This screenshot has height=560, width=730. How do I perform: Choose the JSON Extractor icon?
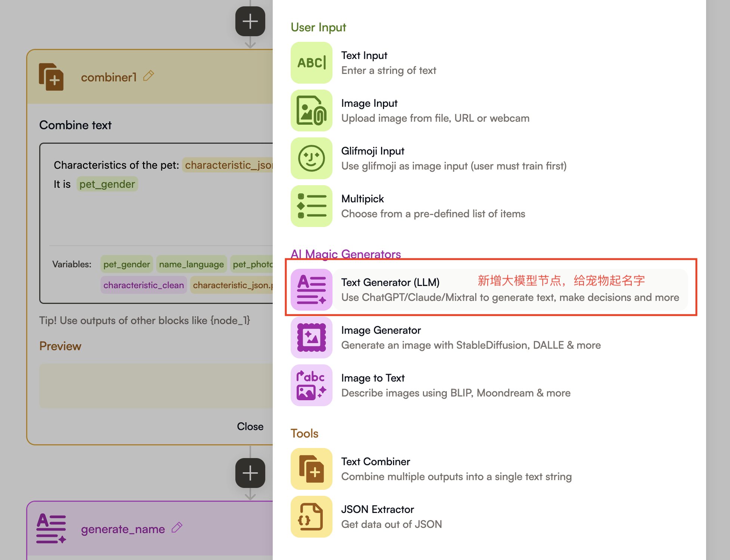point(311,517)
